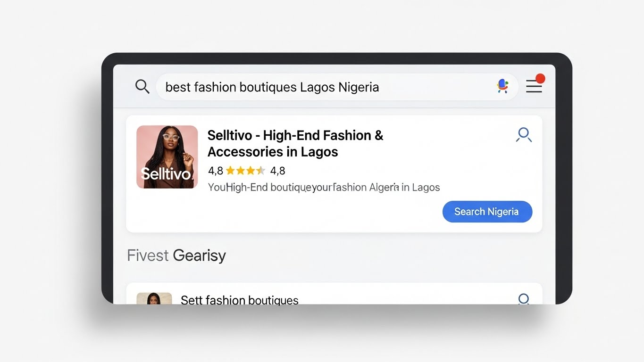Click the red notification dot
Image resolution: width=644 pixels, height=362 pixels.
tap(540, 78)
